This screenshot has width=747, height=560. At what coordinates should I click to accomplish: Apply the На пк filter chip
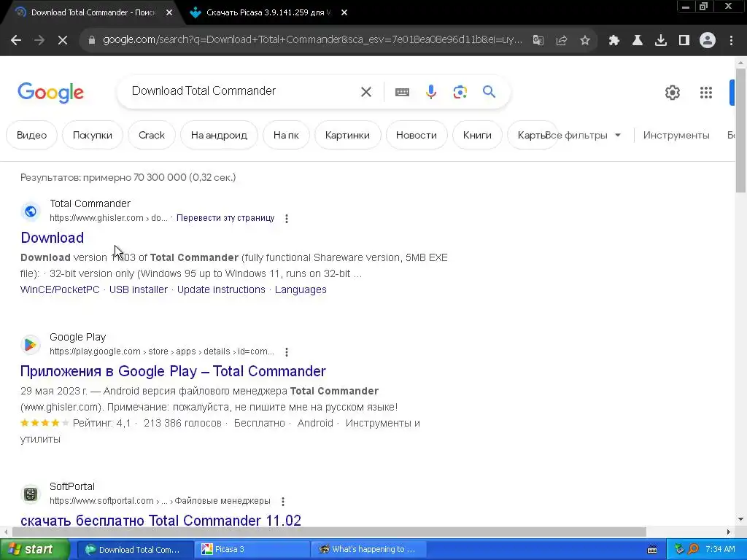point(286,135)
